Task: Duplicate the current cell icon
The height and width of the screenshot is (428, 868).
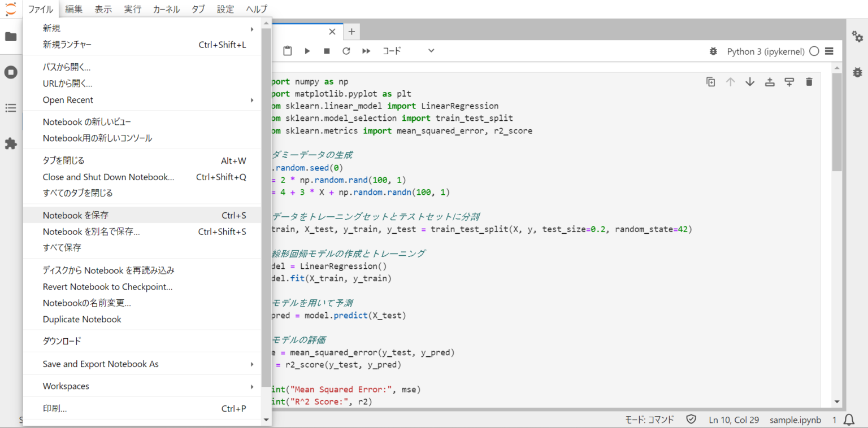Action: pyautogui.click(x=711, y=82)
